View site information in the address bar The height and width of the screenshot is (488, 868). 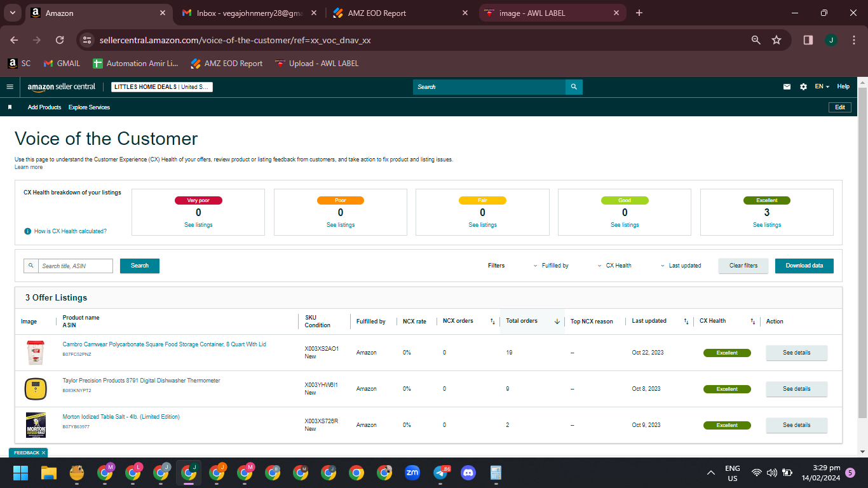point(87,40)
